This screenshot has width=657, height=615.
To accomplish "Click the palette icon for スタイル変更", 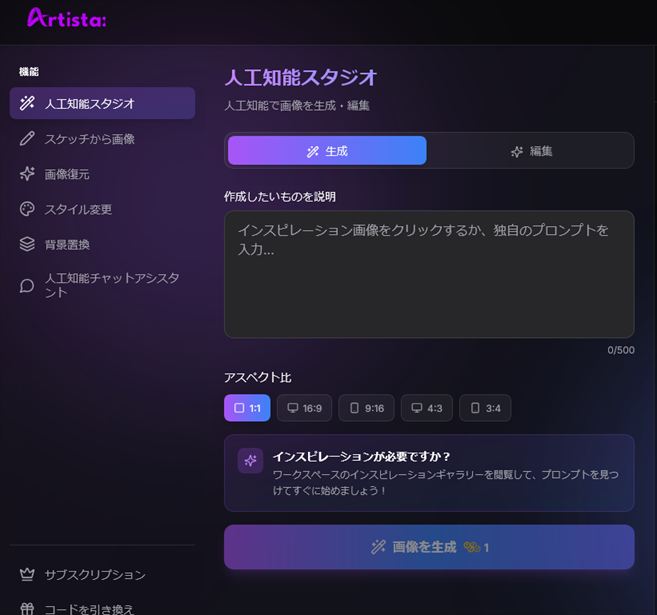I will [27, 209].
